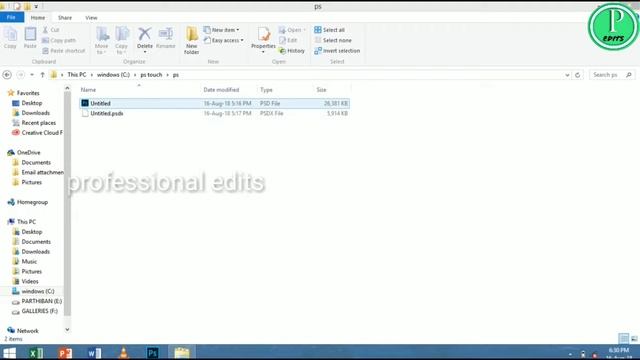The image size is (640, 360).
Task: Open file Properties from ribbon
Action: (263, 40)
